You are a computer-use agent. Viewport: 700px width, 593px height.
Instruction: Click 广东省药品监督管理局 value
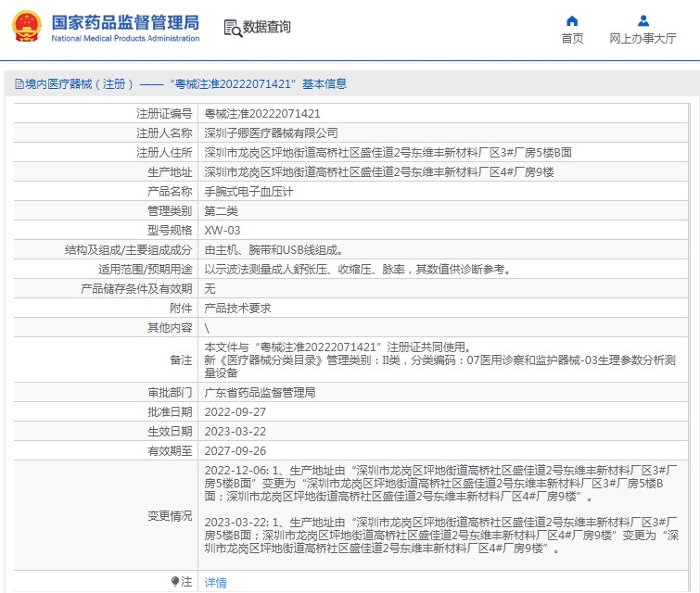click(260, 393)
